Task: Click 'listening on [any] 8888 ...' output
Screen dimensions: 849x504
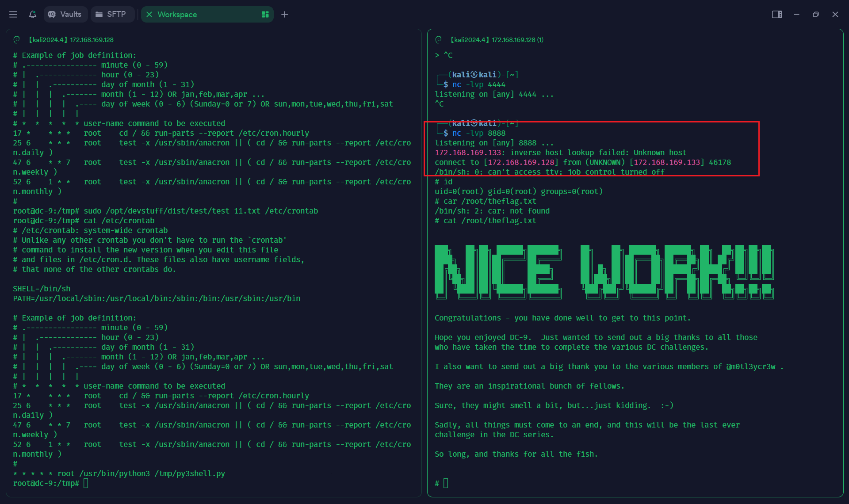Action: click(494, 143)
